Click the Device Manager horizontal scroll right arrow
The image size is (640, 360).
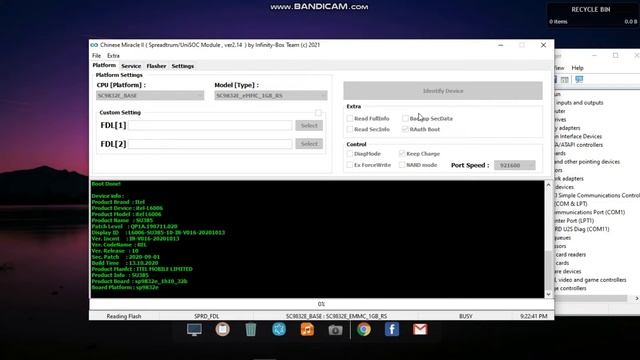coord(636,299)
